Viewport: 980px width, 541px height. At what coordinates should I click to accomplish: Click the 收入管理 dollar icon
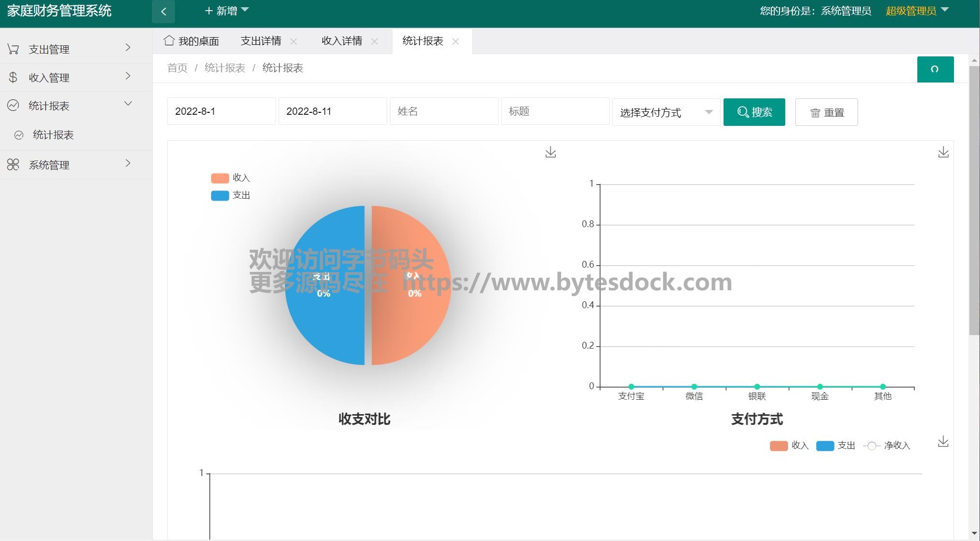[13, 77]
